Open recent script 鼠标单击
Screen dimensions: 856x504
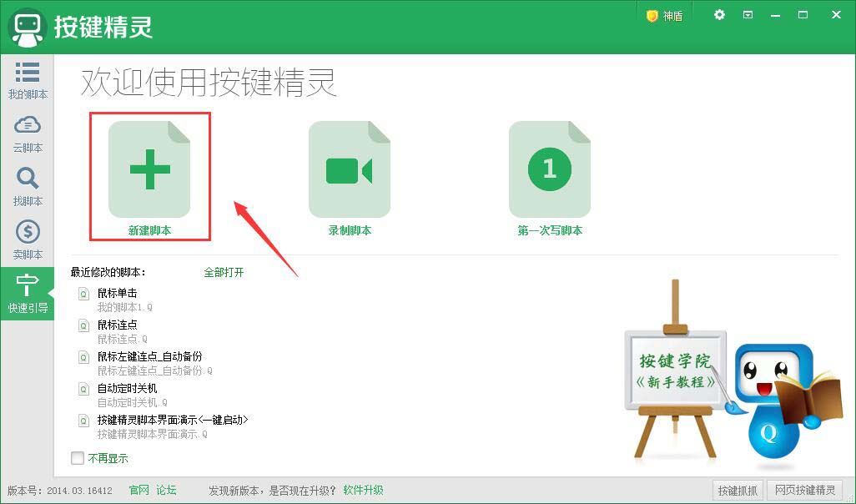(117, 293)
